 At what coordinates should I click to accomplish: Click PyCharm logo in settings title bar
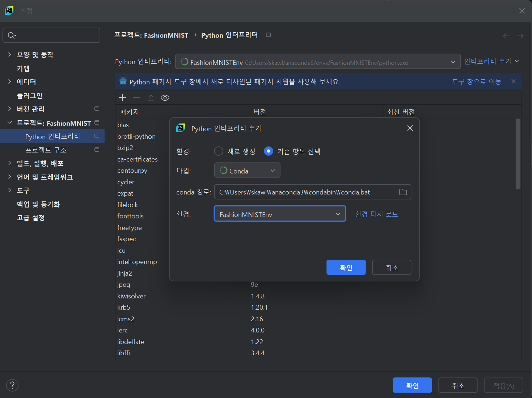click(9, 11)
